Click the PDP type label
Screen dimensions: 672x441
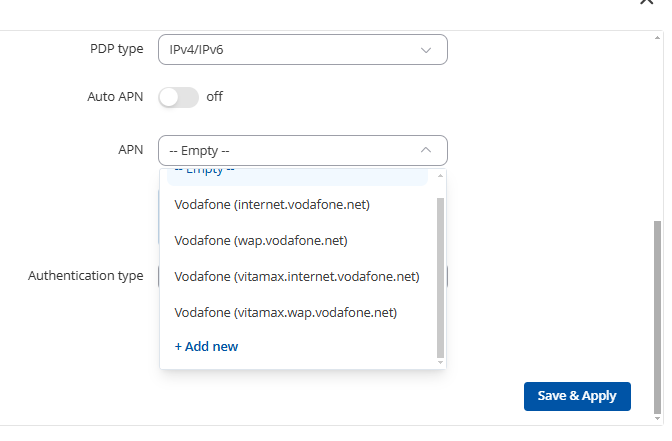117,49
